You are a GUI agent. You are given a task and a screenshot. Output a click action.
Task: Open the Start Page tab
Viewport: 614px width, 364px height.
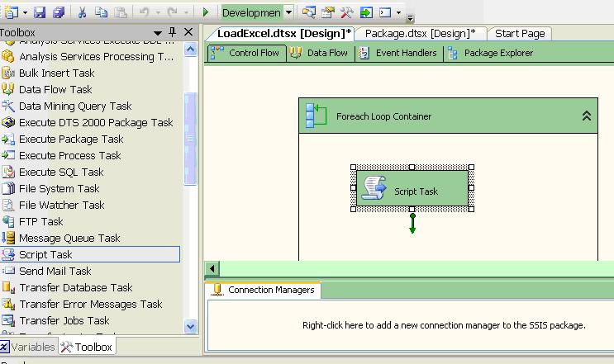tap(520, 34)
